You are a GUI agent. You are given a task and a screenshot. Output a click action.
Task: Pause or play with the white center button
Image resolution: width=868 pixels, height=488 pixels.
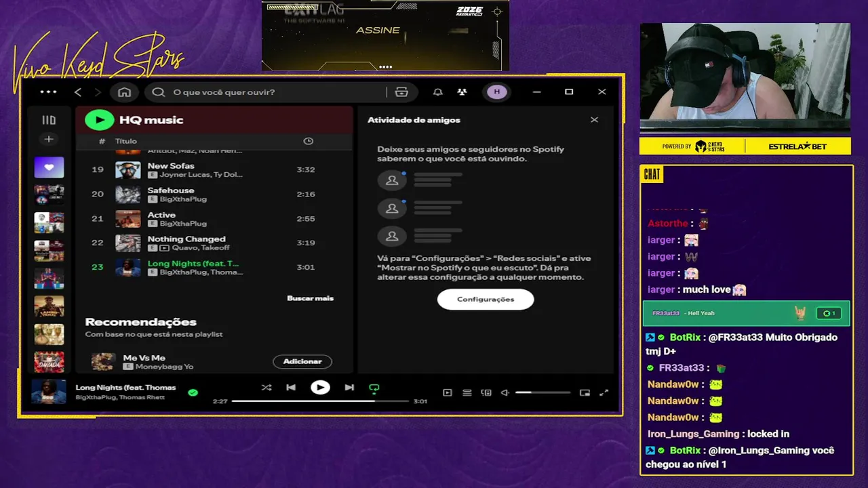coord(320,388)
